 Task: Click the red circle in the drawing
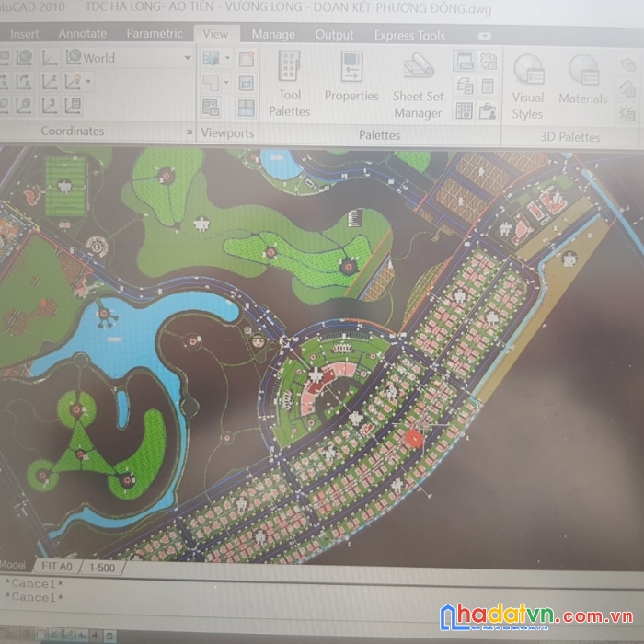(x=414, y=438)
